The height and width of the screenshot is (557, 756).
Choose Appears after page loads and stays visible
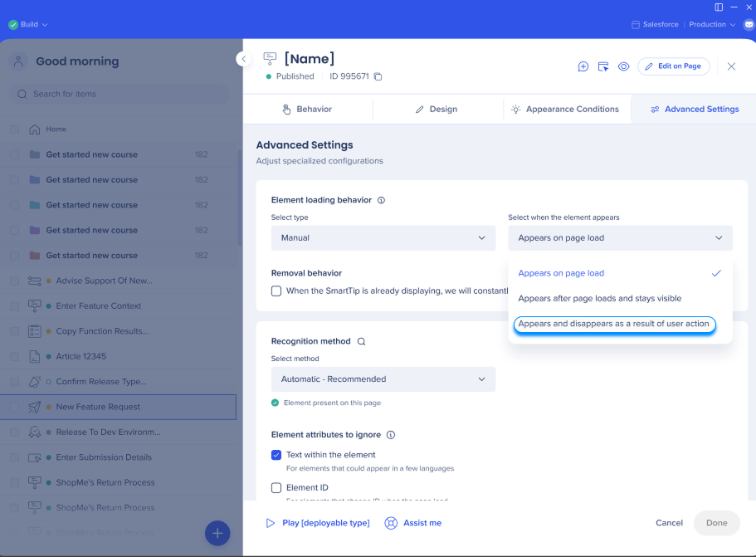pyautogui.click(x=620, y=299)
